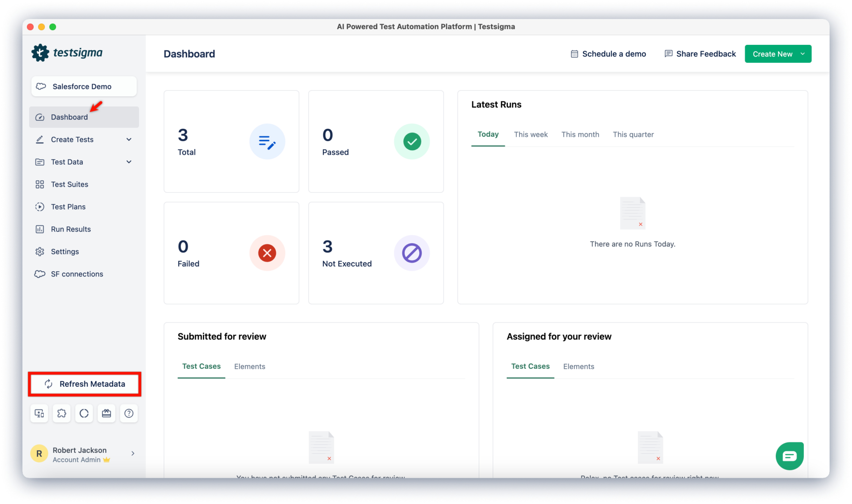Open the help question-mark icon
Screen dimensions: 852x504
pos(129,413)
